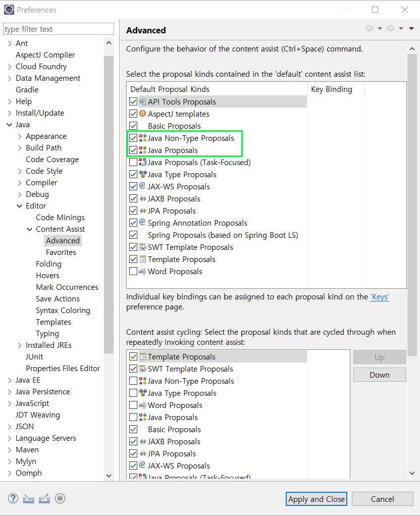Click the Forward navigation arrow icon
The width and height of the screenshot is (420, 516).
391,28
